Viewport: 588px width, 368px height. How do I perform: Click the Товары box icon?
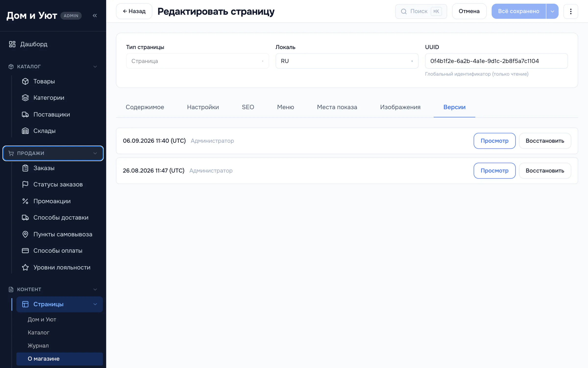pos(25,81)
